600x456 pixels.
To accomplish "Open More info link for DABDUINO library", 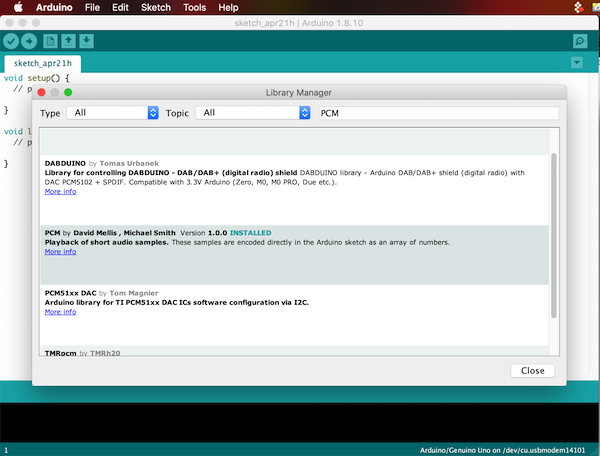I will point(60,192).
